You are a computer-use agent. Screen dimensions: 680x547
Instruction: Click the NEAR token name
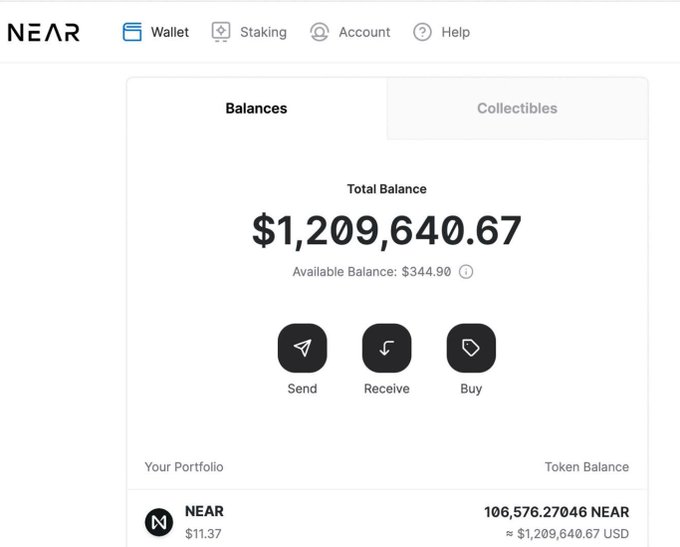pos(204,511)
